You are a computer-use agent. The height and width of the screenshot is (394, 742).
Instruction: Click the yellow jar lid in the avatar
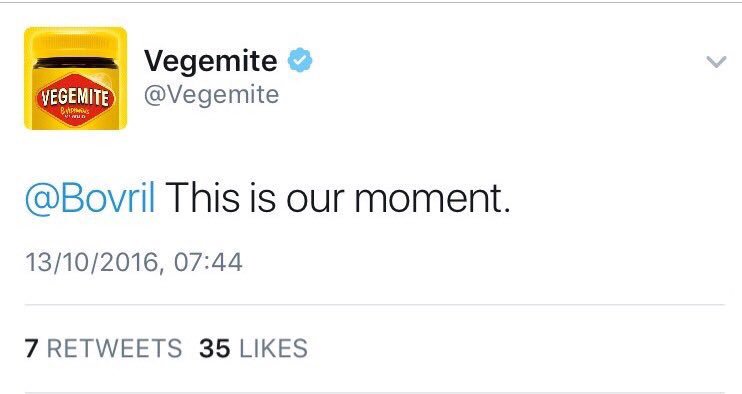pos(76,43)
